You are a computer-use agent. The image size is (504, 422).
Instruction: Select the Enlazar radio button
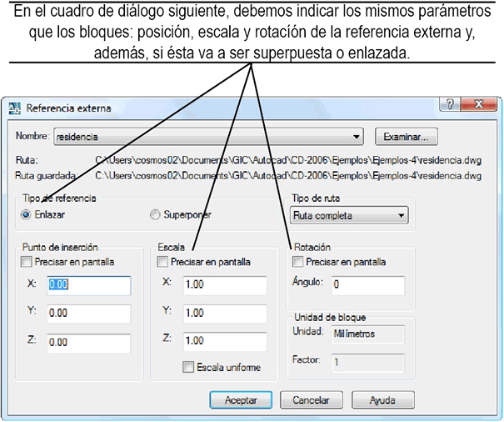(x=26, y=214)
